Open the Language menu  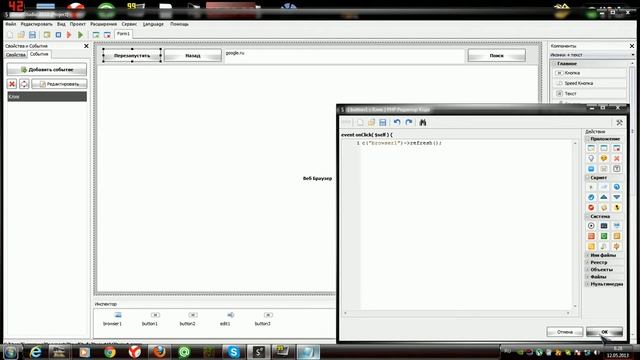(153, 24)
